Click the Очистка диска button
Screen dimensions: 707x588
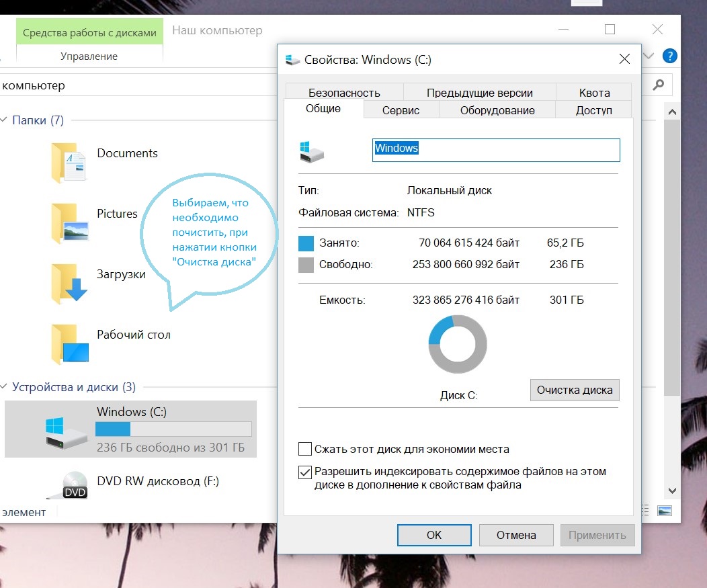coord(575,390)
